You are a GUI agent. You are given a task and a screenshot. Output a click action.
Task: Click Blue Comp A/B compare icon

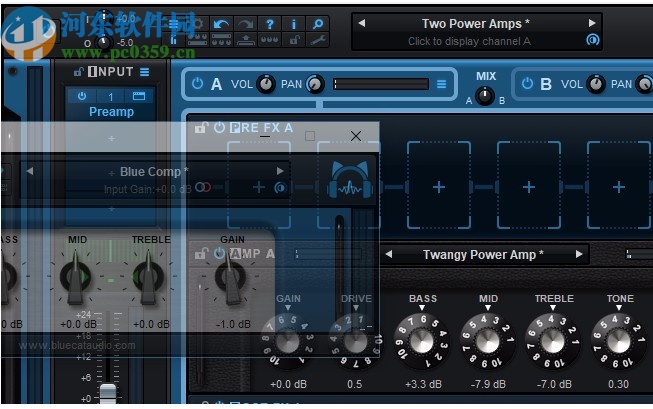[x=280, y=187]
